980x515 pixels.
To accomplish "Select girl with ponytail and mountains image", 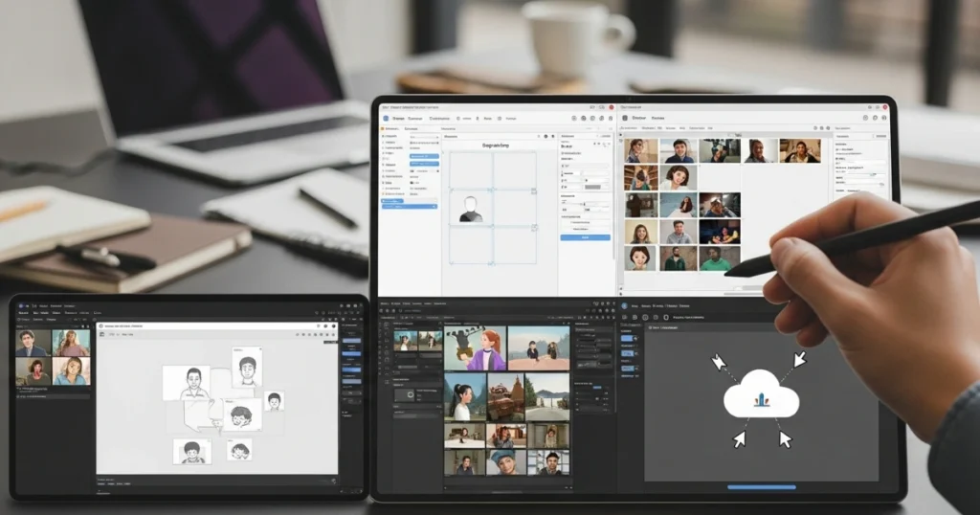I will click(x=465, y=397).
